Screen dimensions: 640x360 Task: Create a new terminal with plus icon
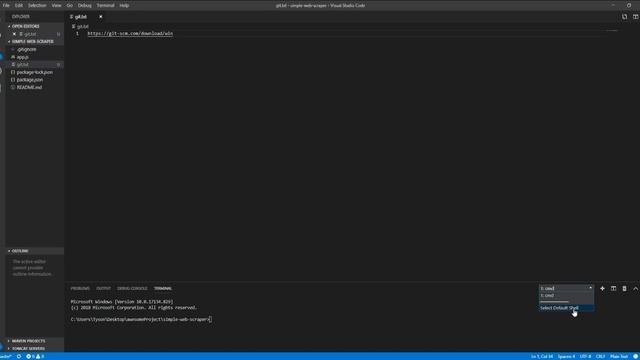click(602, 289)
